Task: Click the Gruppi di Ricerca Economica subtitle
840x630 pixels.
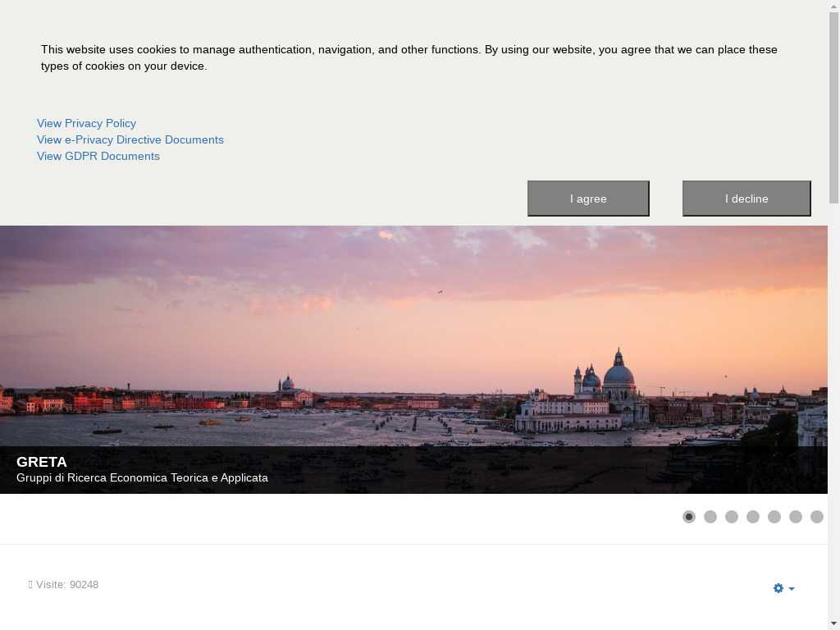Action: tap(142, 478)
